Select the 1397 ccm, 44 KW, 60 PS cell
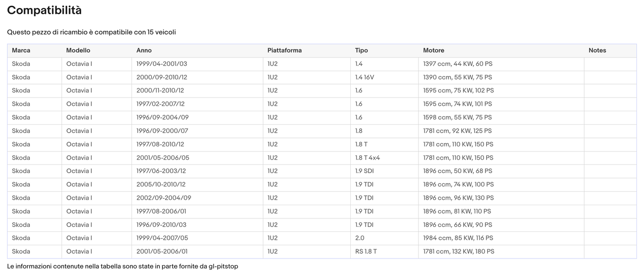This screenshot has height=275, width=644. point(458,64)
